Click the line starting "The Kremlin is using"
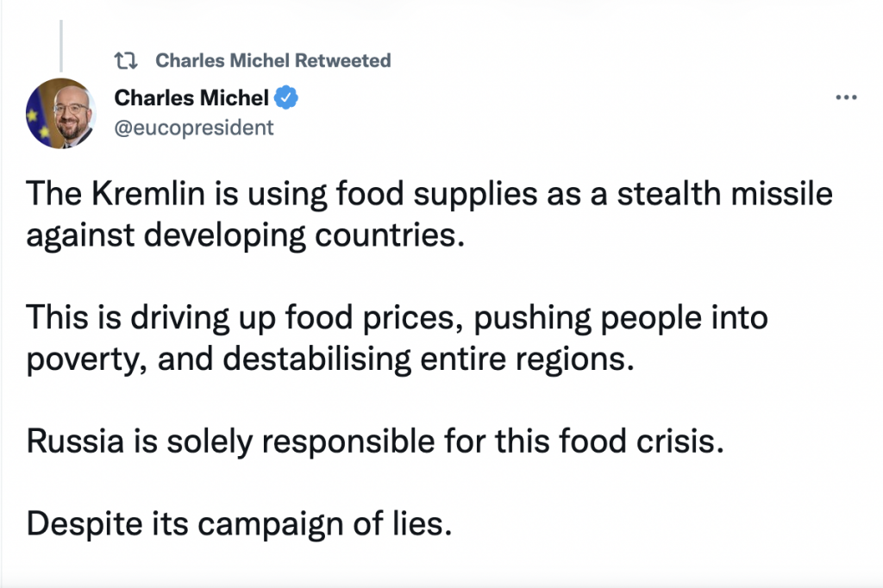The height and width of the screenshot is (588, 883). point(429,194)
